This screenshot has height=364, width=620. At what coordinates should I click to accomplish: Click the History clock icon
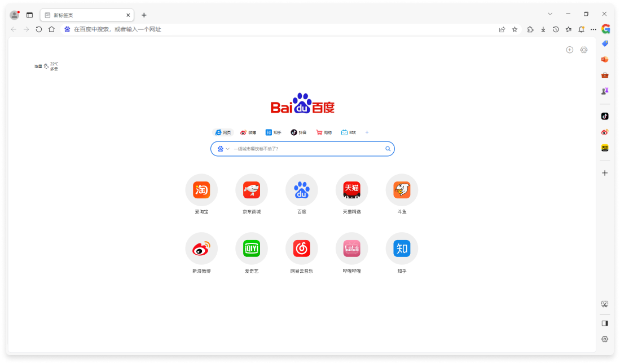click(x=556, y=29)
